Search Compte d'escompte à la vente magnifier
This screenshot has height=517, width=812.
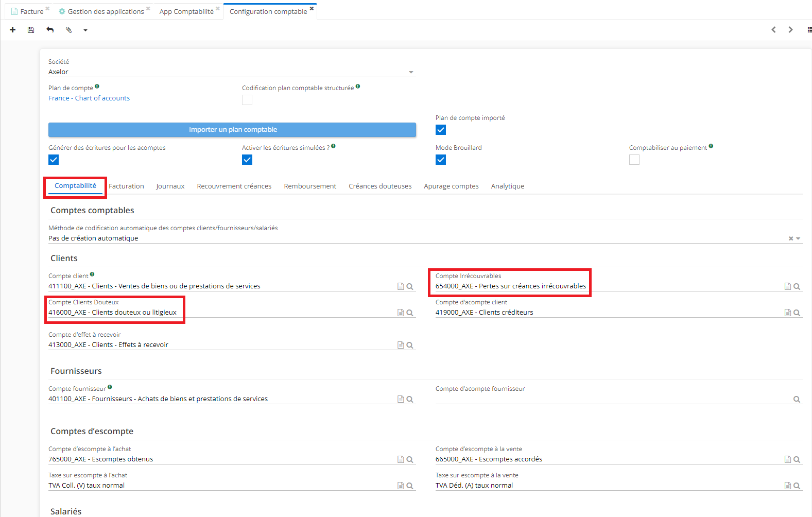click(797, 459)
